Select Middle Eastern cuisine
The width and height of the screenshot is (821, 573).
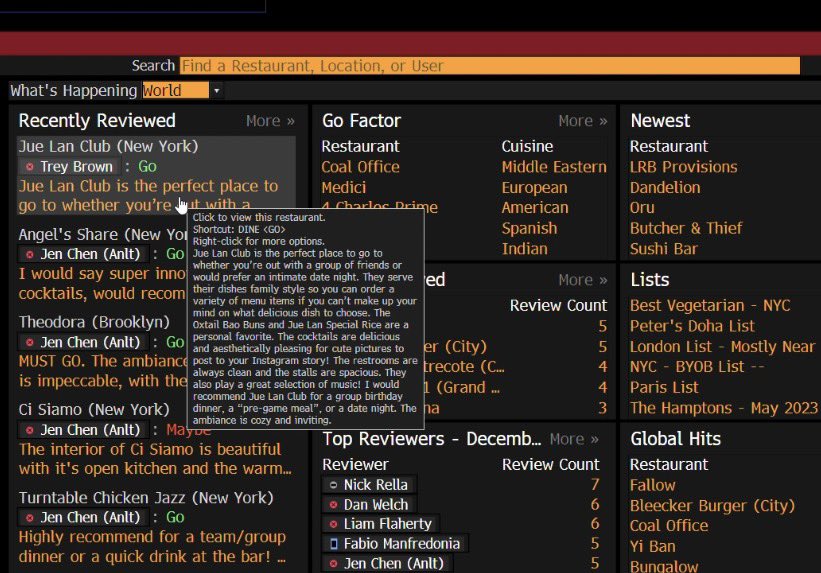[x=554, y=167]
